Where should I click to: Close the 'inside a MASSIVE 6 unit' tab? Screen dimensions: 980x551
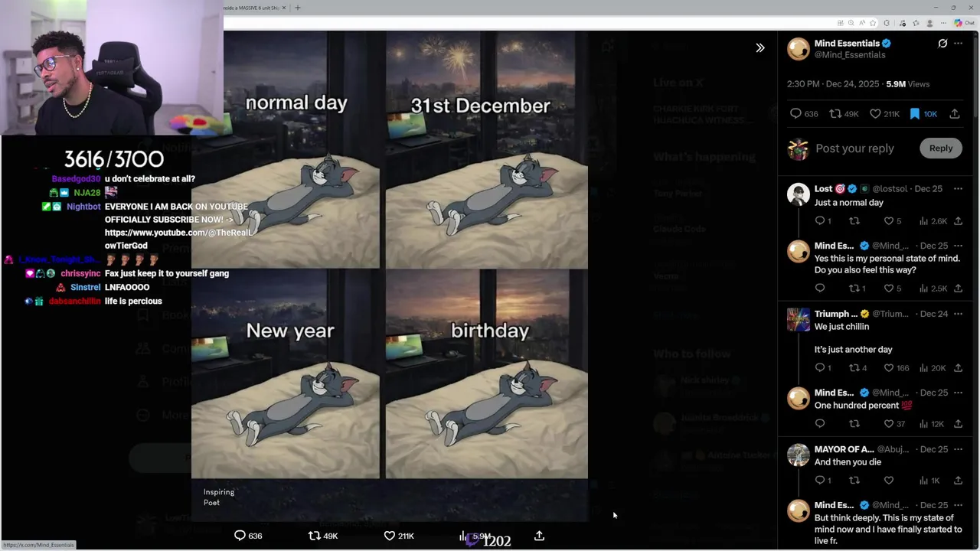(x=284, y=8)
